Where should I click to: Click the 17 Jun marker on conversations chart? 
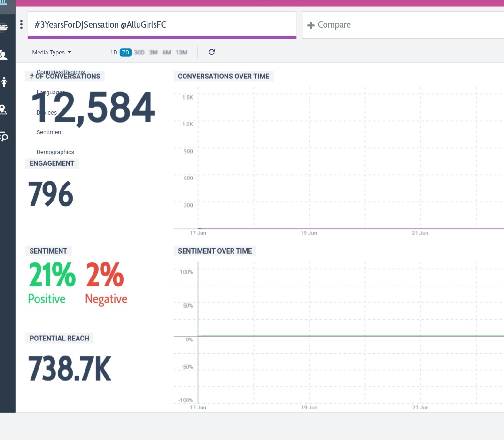click(198, 233)
